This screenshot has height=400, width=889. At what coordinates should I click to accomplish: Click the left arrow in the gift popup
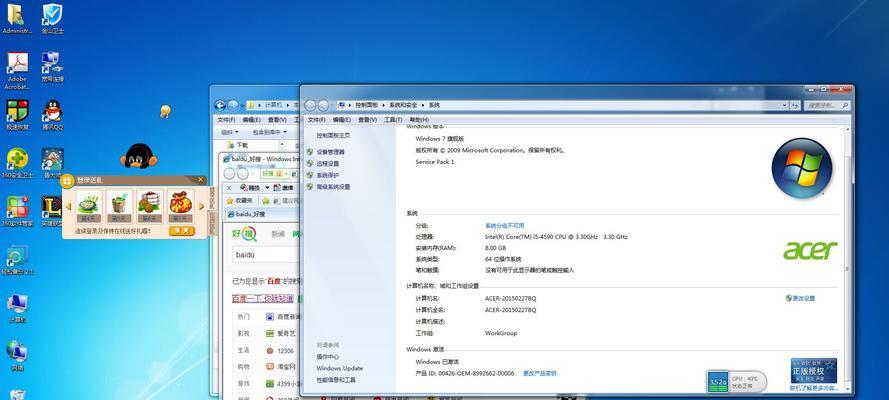69,206
